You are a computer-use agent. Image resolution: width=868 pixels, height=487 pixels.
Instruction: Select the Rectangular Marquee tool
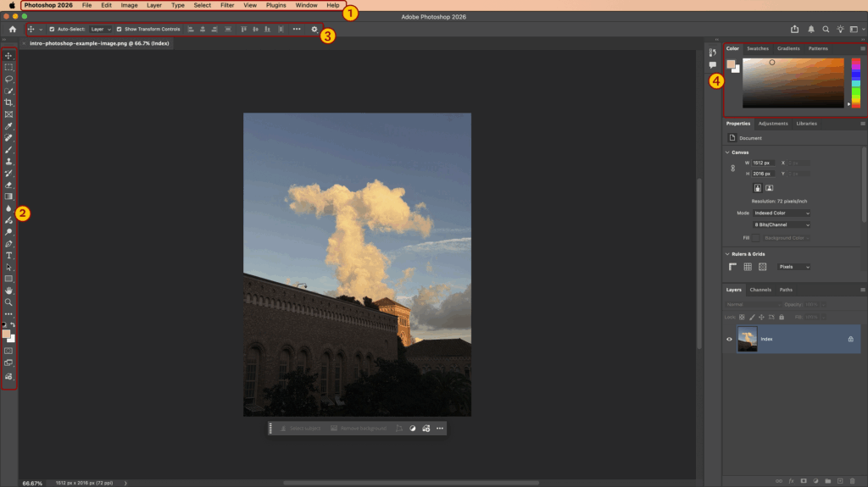9,67
